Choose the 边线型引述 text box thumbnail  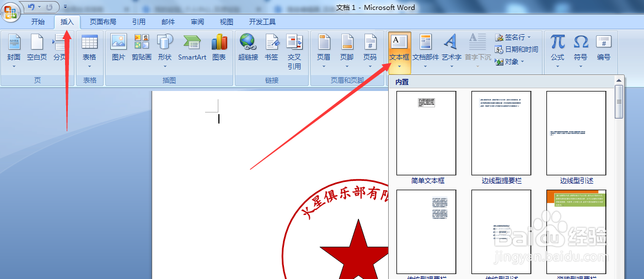pyautogui.click(x=576, y=133)
